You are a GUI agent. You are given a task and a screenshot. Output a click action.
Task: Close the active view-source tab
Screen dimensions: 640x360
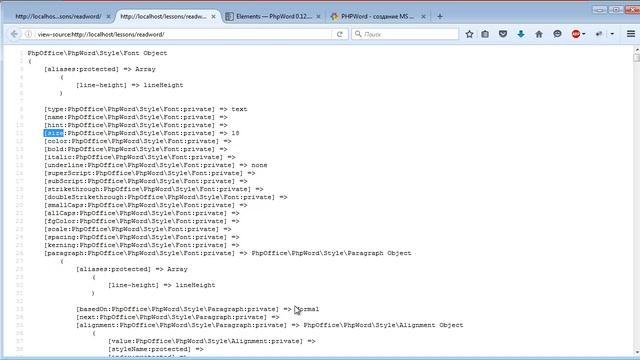[213, 16]
